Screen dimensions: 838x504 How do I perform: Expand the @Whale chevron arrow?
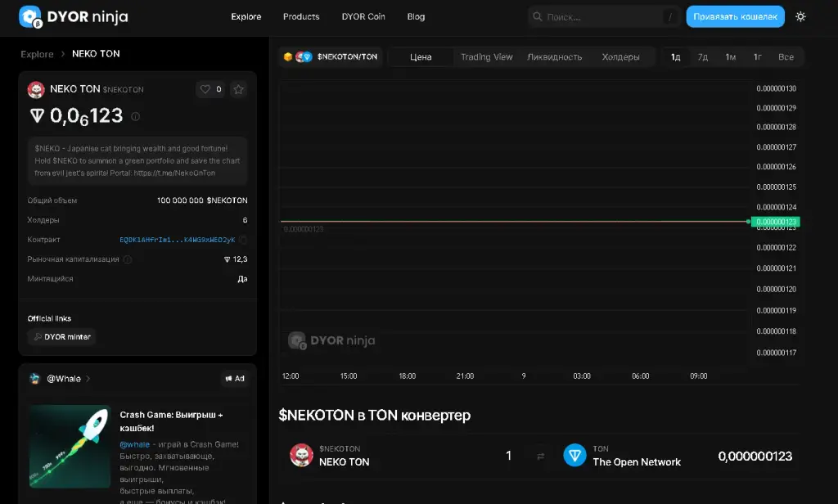[x=88, y=379]
